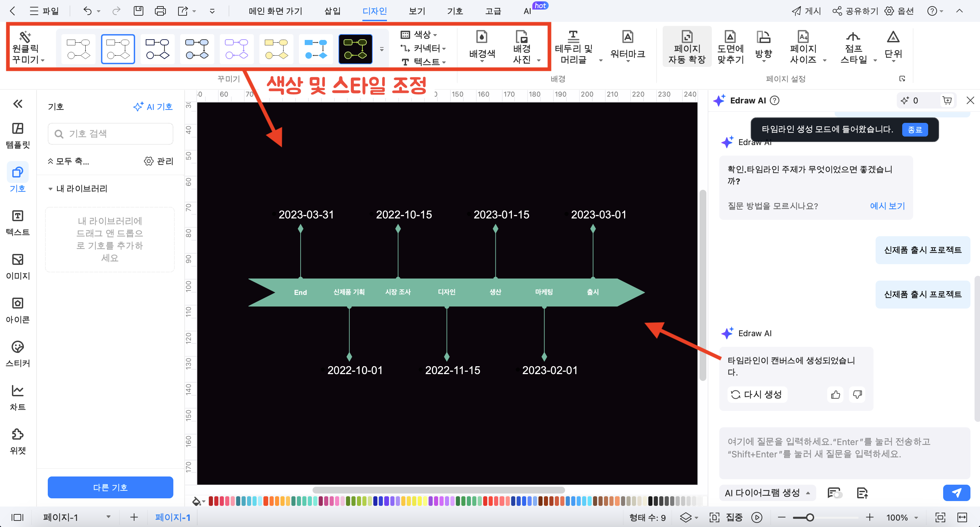Open the 점프 스타일 dropdown
This screenshot has width=980, height=527.
858,46
